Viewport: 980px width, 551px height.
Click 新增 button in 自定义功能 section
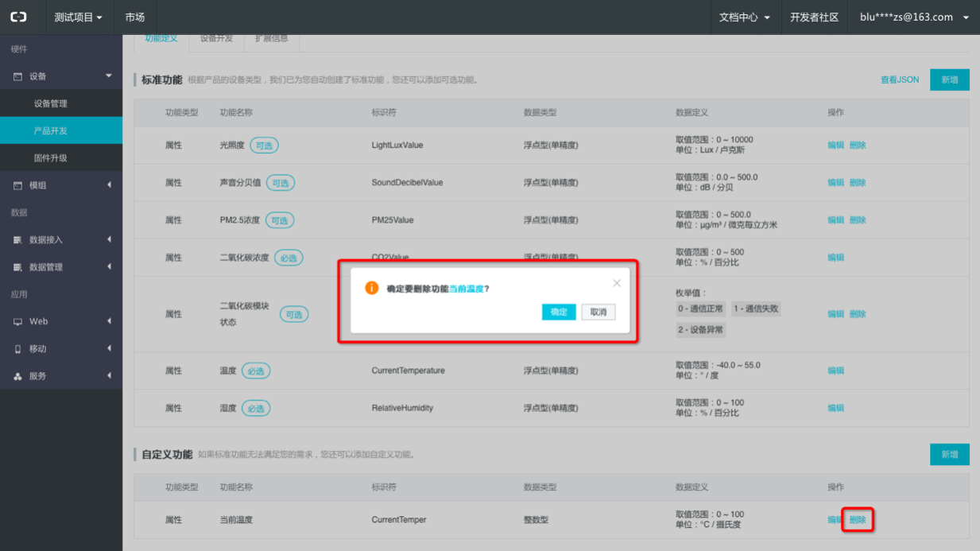coord(949,454)
